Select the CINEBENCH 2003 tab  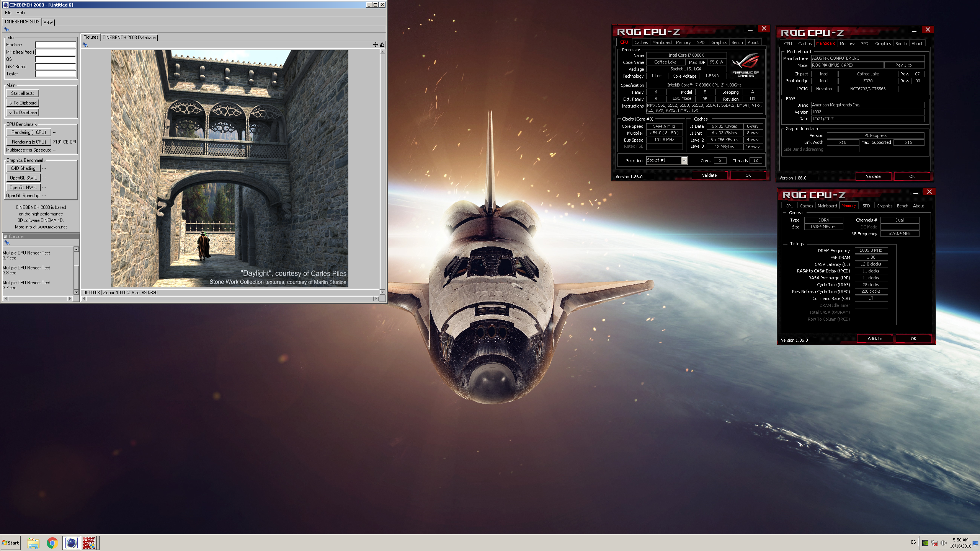tap(22, 22)
